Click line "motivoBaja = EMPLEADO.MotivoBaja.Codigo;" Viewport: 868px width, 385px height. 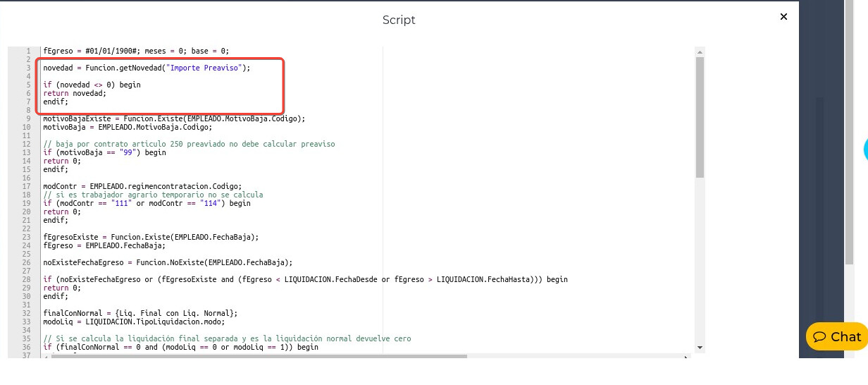click(128, 127)
